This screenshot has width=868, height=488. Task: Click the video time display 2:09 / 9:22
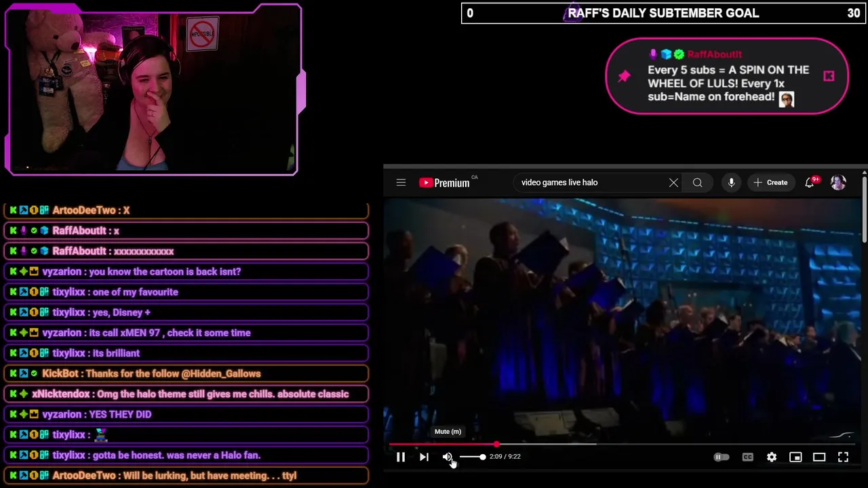click(505, 457)
